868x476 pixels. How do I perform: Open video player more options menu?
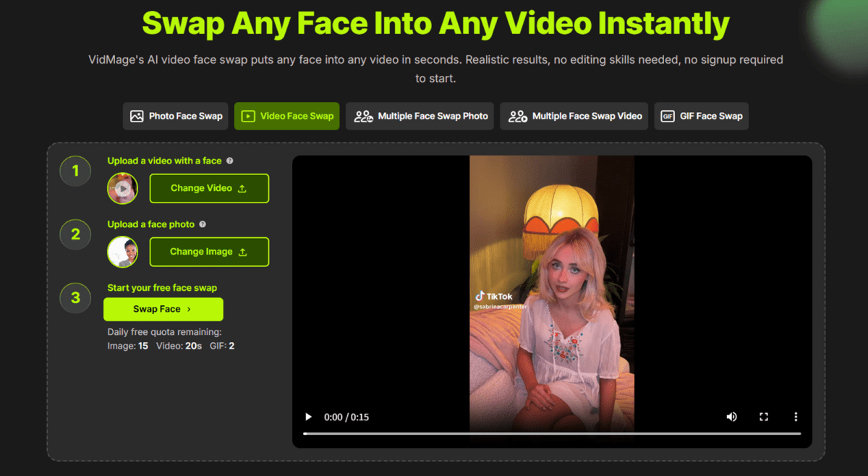[795, 417]
